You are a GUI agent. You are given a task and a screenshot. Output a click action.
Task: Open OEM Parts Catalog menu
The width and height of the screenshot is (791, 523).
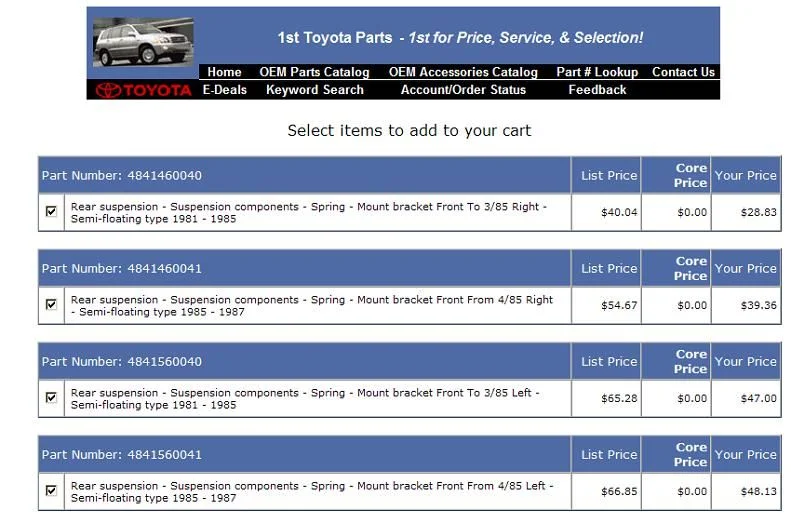(x=314, y=72)
